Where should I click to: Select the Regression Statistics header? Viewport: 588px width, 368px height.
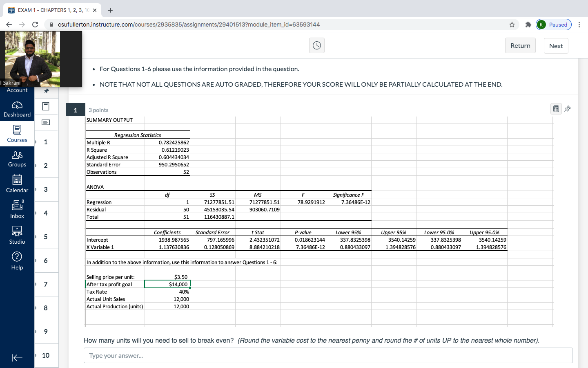point(138,135)
